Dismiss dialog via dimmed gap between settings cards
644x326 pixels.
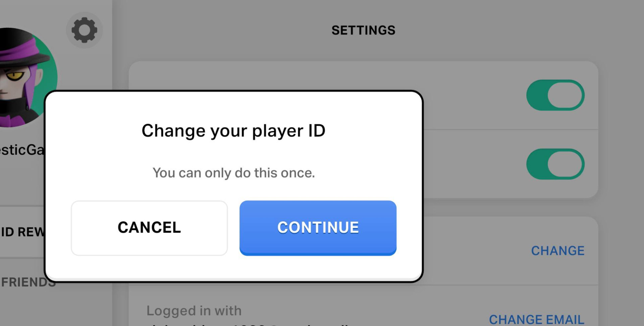point(510,207)
